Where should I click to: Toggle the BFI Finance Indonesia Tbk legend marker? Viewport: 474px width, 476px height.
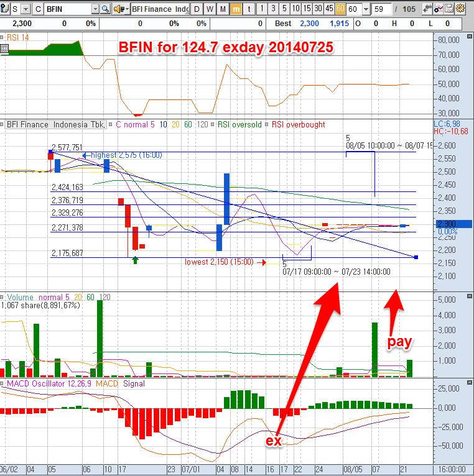point(2,124)
